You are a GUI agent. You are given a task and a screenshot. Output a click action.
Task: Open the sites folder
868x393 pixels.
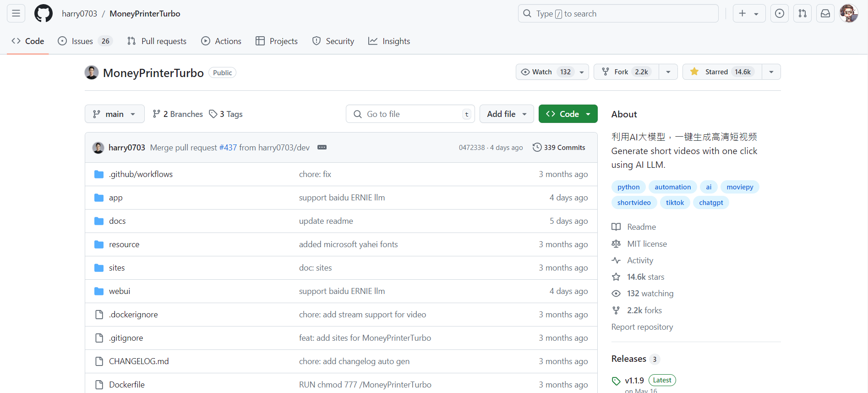coord(117,268)
